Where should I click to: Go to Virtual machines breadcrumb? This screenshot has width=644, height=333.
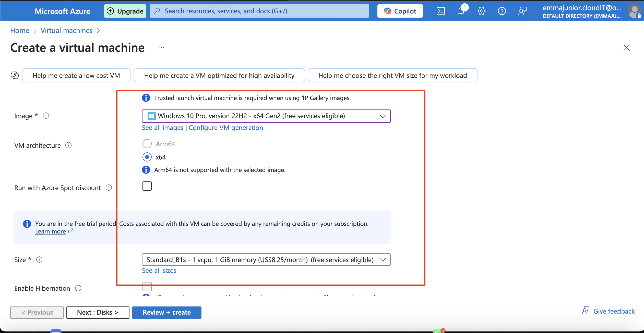click(x=66, y=30)
